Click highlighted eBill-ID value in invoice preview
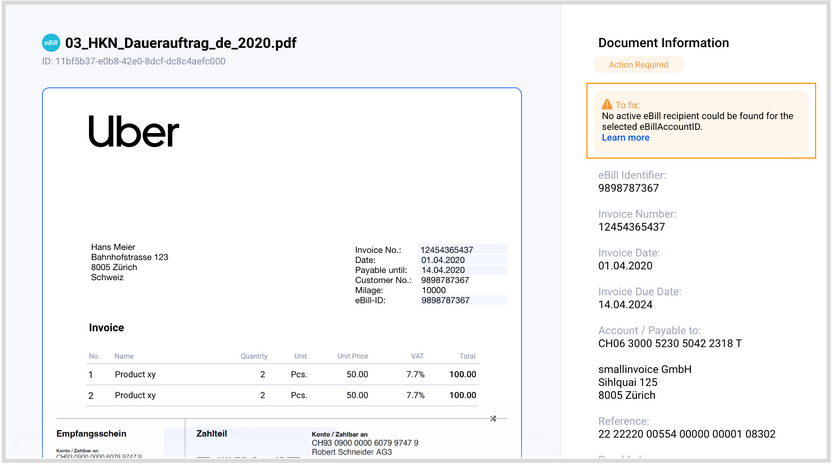 pyautogui.click(x=462, y=300)
